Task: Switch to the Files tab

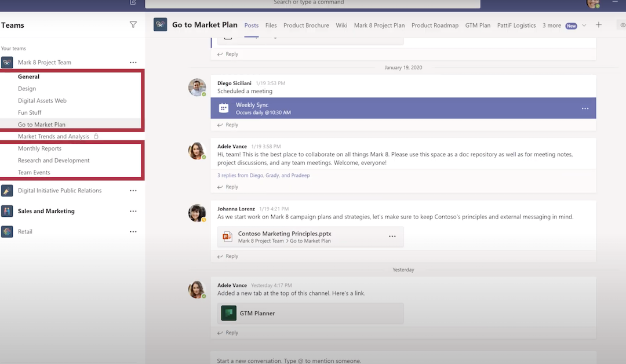Action: point(271,25)
